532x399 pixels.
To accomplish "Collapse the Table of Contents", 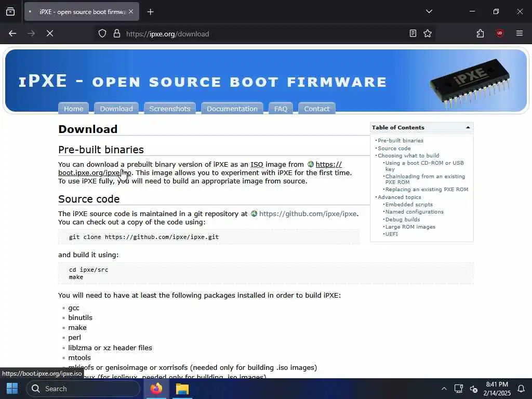I will point(468,128).
